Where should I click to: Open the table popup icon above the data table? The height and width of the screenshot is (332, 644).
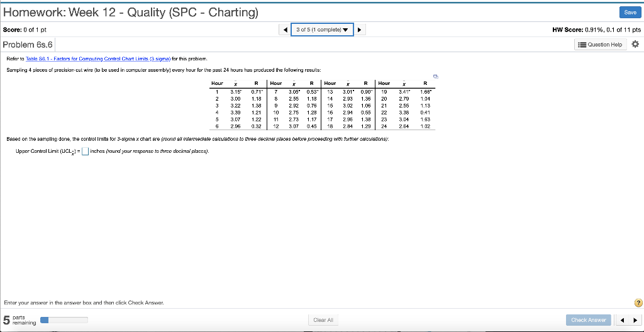(435, 77)
